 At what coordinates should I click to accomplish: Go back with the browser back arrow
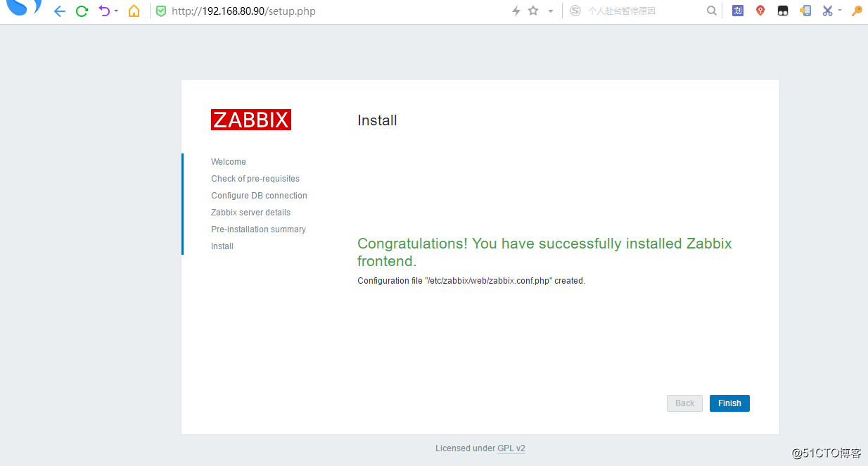(60, 11)
